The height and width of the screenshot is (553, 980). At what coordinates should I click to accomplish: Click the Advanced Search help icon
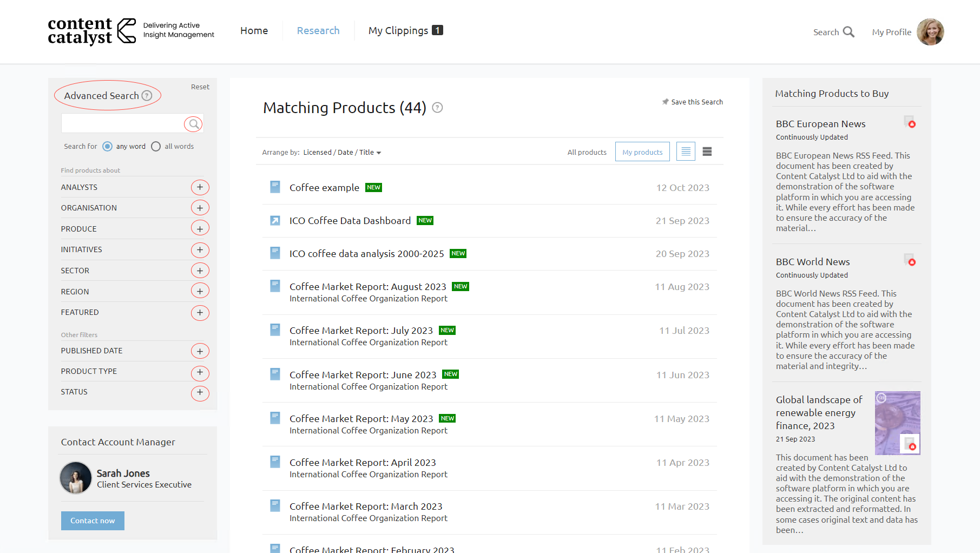point(147,96)
